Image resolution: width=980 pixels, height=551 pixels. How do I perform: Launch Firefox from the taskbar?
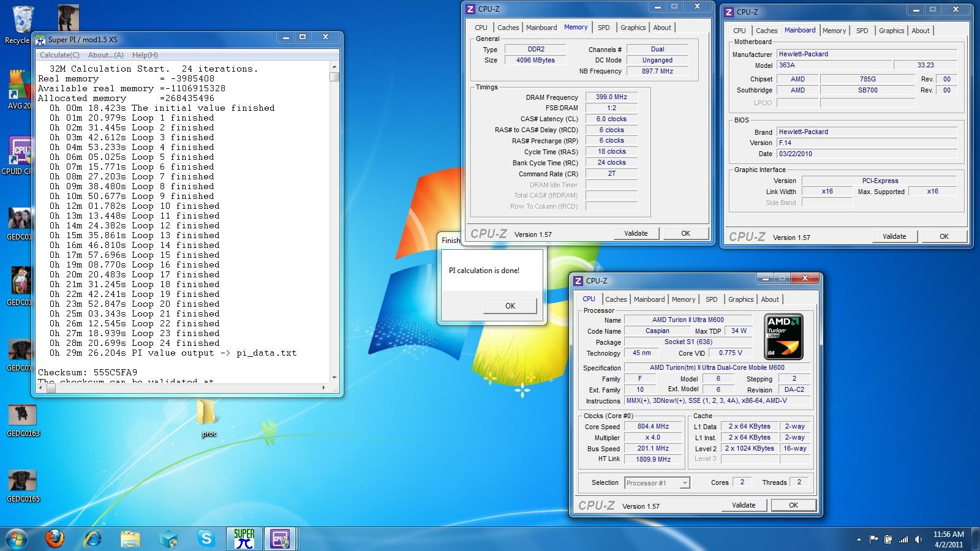click(x=55, y=539)
